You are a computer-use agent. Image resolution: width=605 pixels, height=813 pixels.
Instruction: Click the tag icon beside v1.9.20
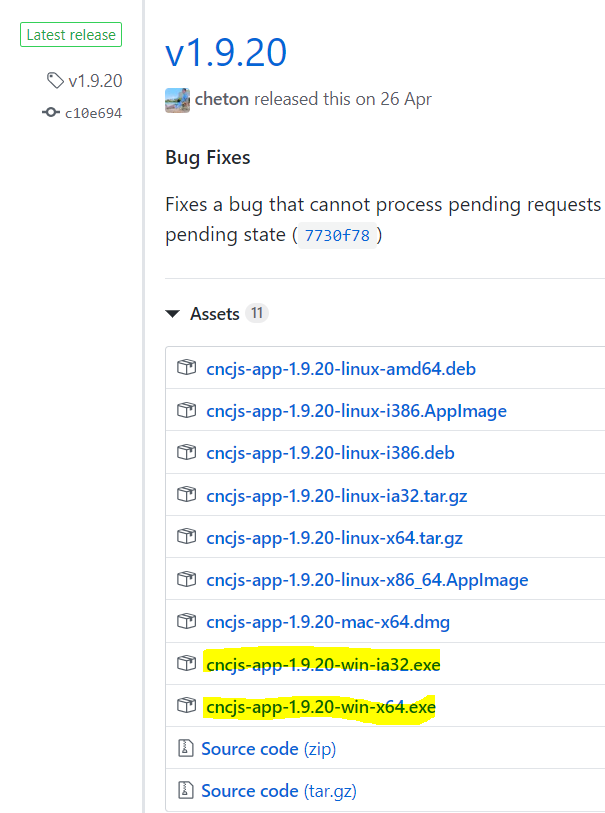(55, 80)
